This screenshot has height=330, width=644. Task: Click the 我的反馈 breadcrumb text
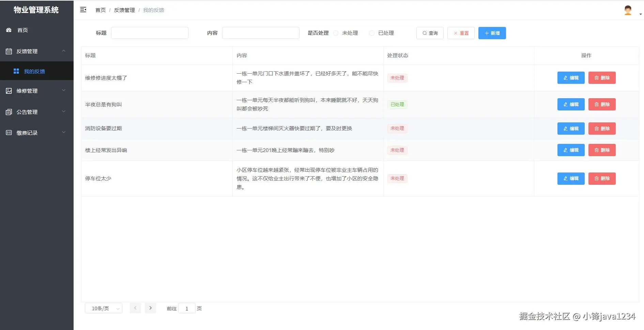(154, 10)
